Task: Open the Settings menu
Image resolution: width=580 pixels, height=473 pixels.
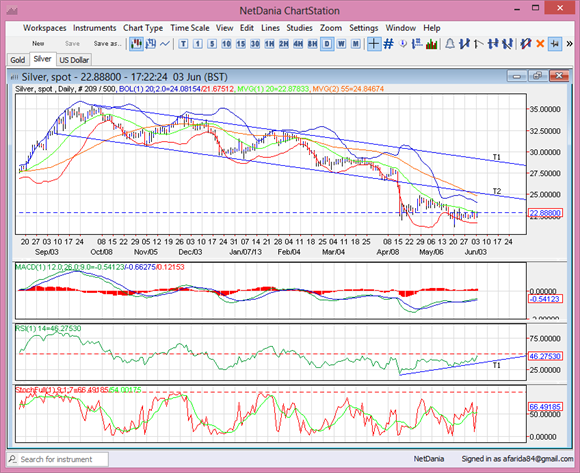Action: pyautogui.click(x=364, y=28)
